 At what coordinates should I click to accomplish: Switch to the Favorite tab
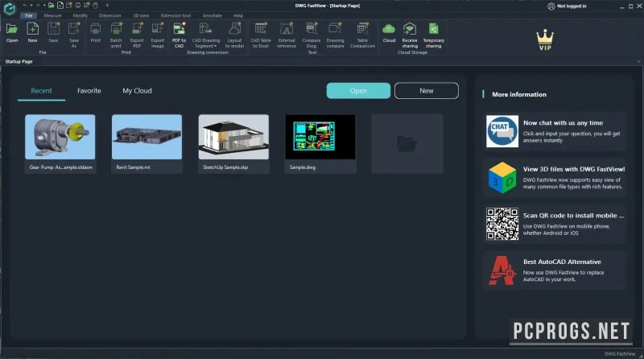tap(89, 91)
